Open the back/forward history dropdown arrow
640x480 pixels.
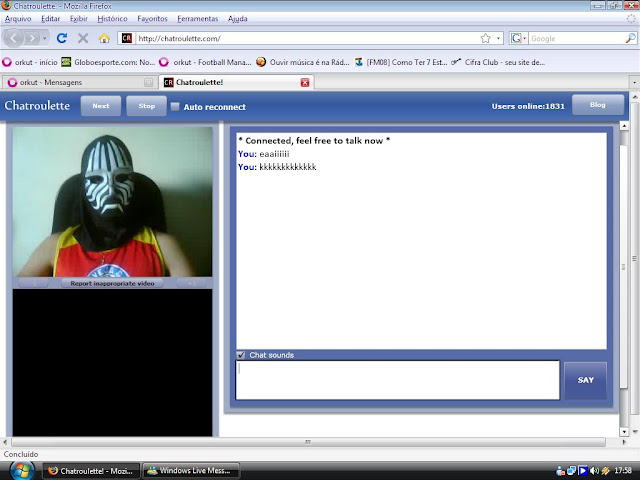(44, 38)
